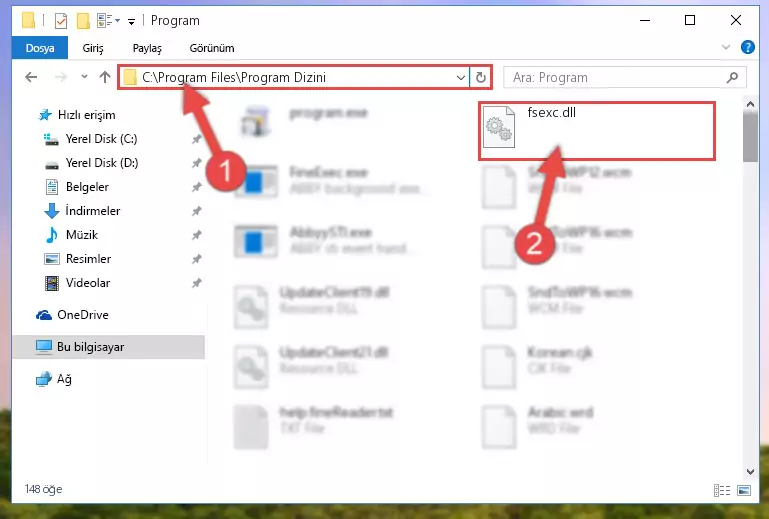Open Yerel Disk (C:) in sidebar

click(x=101, y=139)
